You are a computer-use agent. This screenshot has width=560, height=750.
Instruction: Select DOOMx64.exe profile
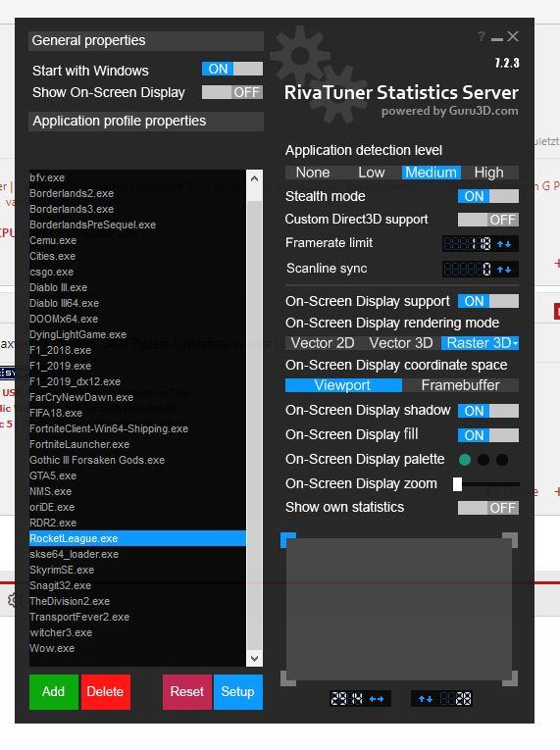coord(138,319)
